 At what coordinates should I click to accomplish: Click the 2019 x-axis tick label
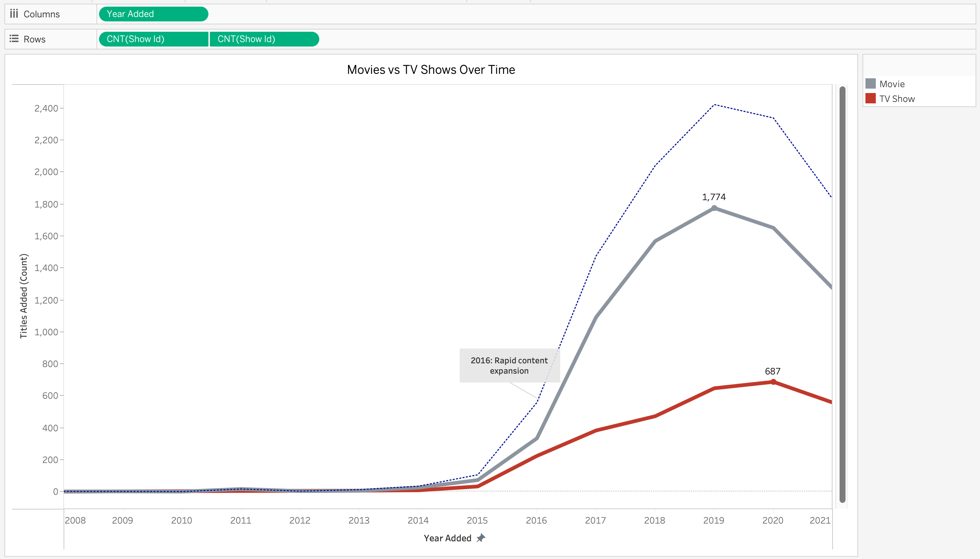(x=714, y=521)
